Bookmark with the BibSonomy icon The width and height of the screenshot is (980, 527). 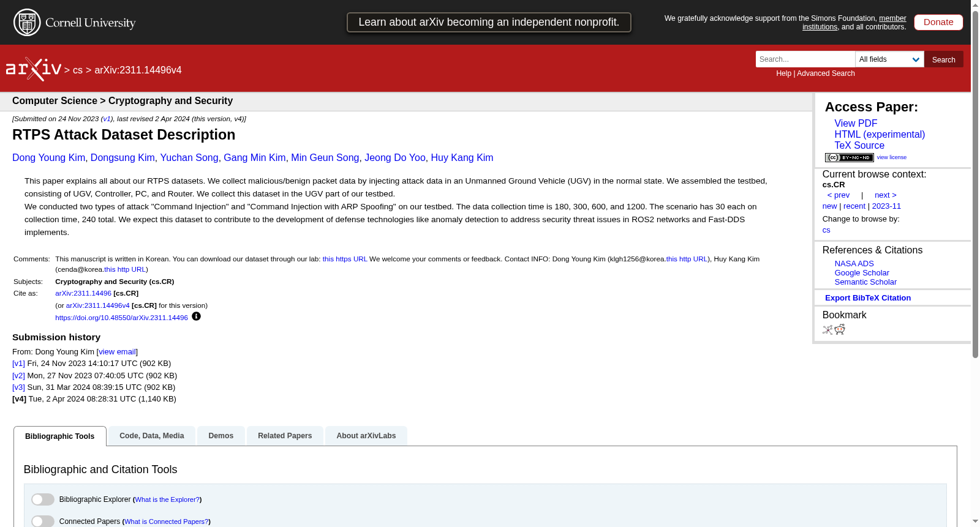click(827, 330)
